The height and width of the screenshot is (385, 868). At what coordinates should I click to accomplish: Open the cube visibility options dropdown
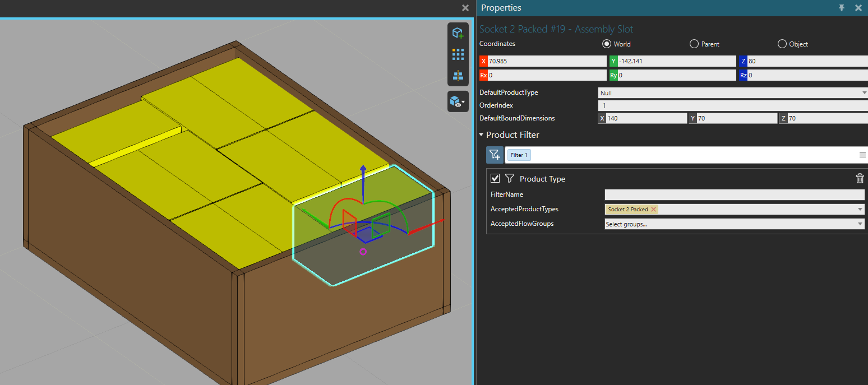pyautogui.click(x=458, y=101)
